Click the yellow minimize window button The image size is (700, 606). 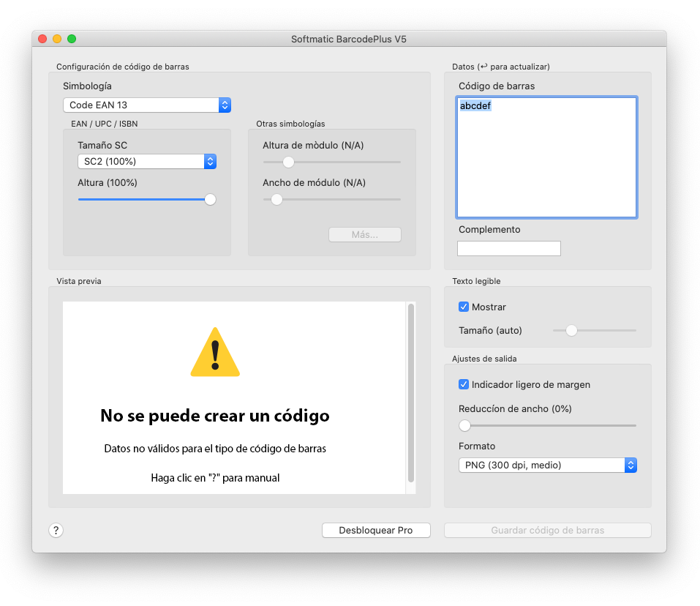(57, 39)
